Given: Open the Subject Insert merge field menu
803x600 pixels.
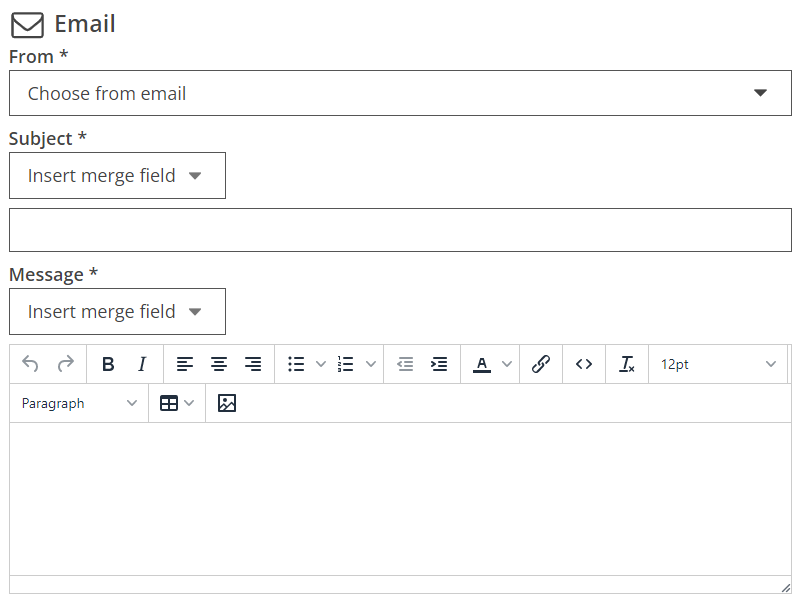Looking at the screenshot, I should click(117, 176).
